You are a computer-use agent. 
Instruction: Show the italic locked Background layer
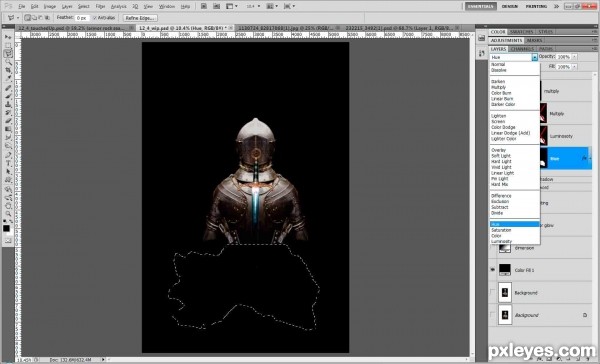click(x=492, y=315)
